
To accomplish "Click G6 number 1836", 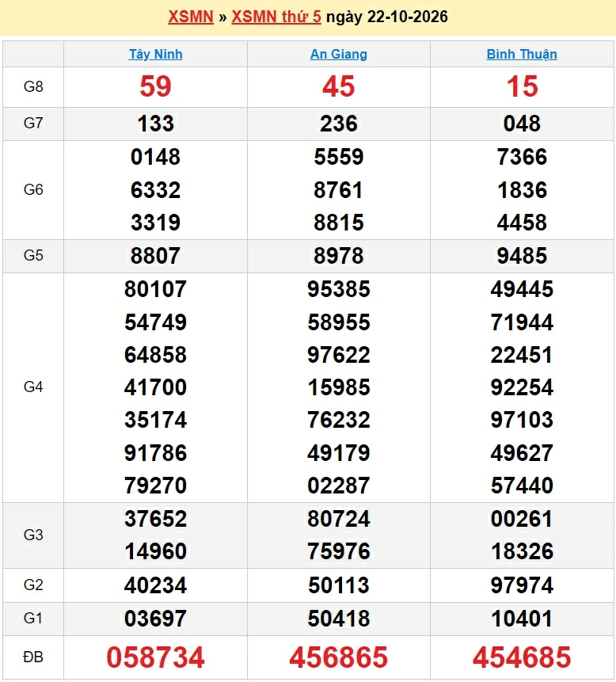I will (x=522, y=190).
